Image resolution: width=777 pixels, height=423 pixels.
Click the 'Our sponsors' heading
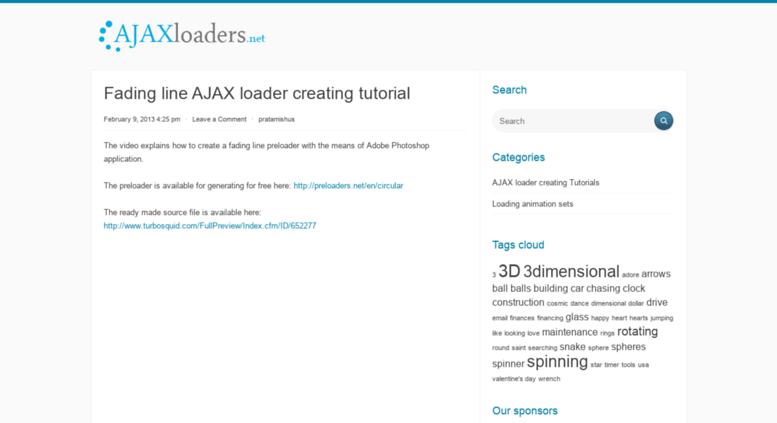pos(525,411)
